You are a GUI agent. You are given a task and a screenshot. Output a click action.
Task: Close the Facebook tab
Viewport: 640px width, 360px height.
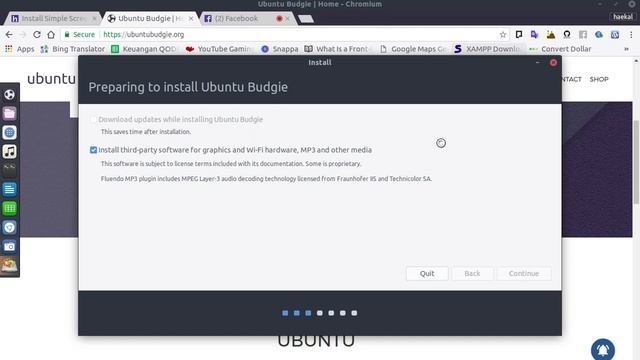288,18
